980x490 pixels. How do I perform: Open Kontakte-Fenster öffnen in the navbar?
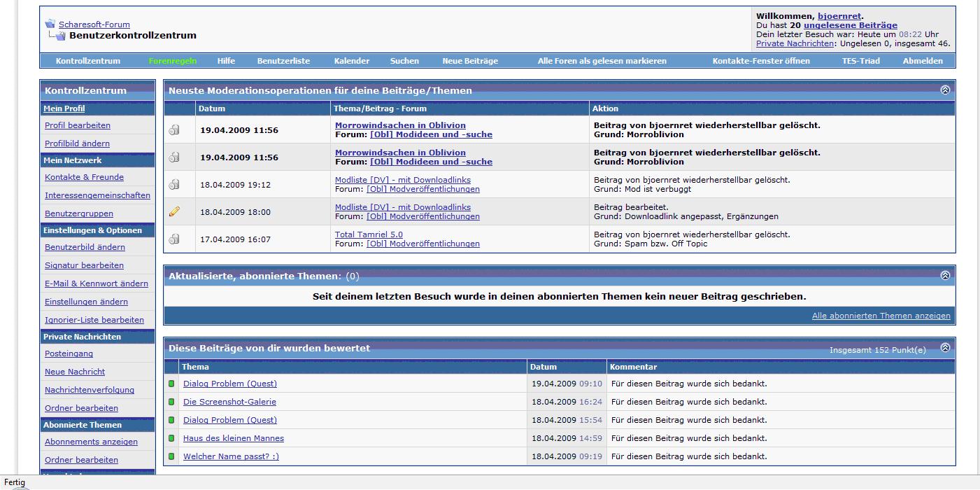pos(761,61)
